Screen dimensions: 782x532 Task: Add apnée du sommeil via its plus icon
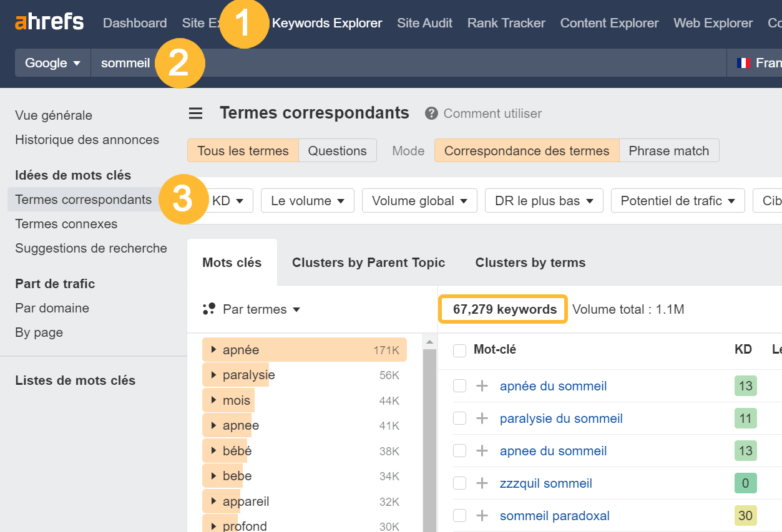(481, 385)
